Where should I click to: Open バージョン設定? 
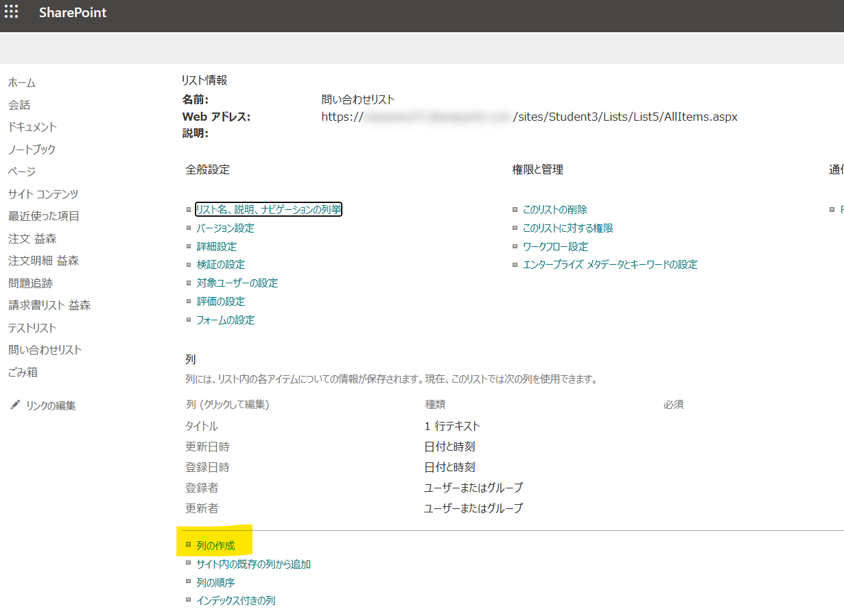pyautogui.click(x=225, y=228)
